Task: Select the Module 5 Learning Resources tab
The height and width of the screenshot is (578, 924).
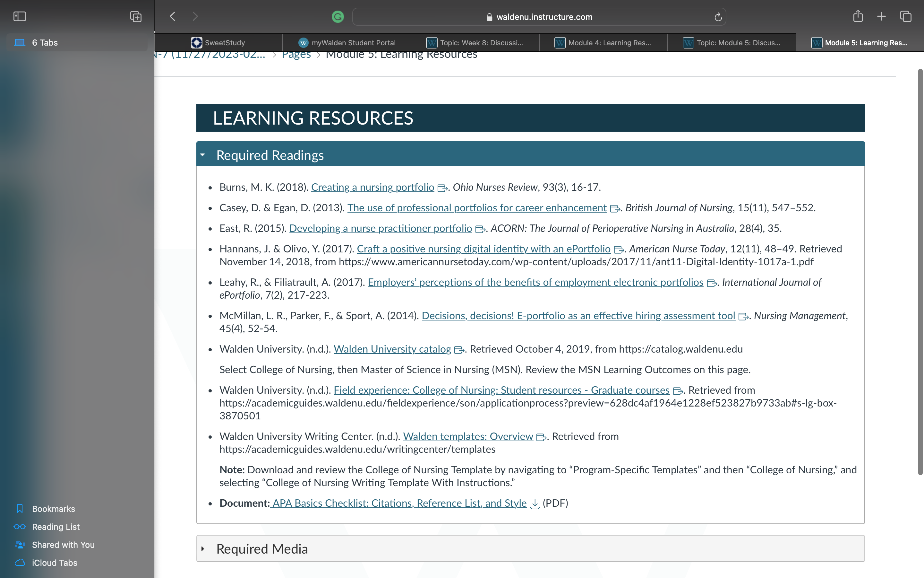Action: point(860,42)
